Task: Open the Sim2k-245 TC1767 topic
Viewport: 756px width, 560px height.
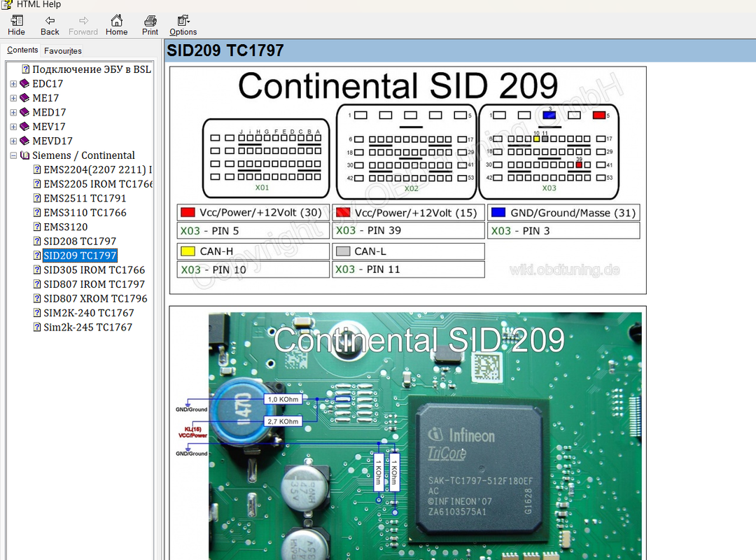Action: [x=87, y=328]
